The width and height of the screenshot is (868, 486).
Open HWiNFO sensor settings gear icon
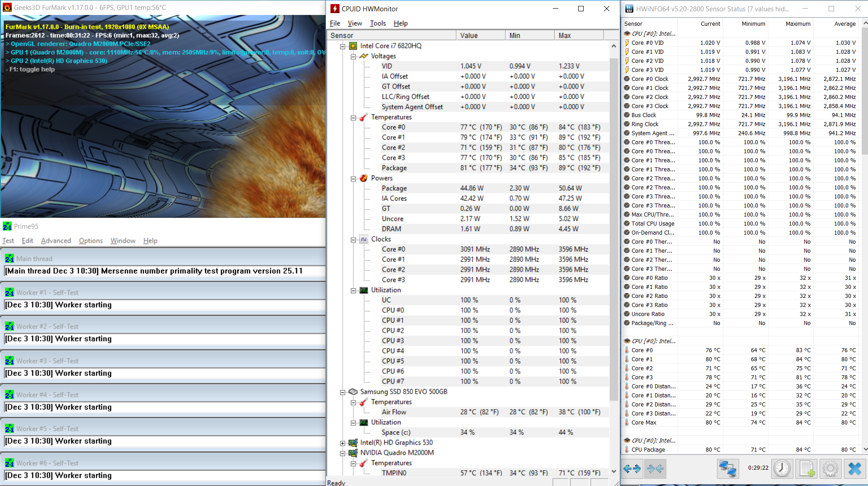pyautogui.click(x=830, y=469)
